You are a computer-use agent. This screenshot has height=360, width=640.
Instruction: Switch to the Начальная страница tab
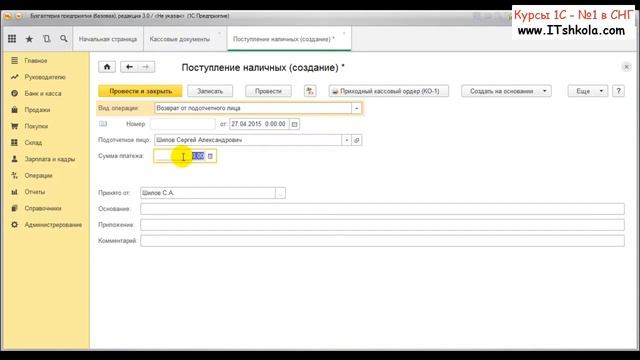tap(108, 39)
